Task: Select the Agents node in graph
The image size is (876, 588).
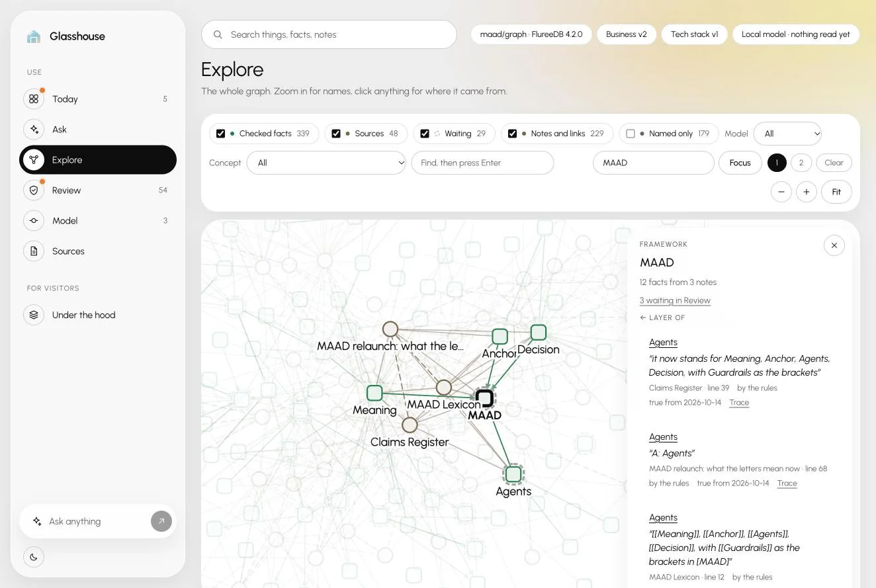Action: (513, 474)
